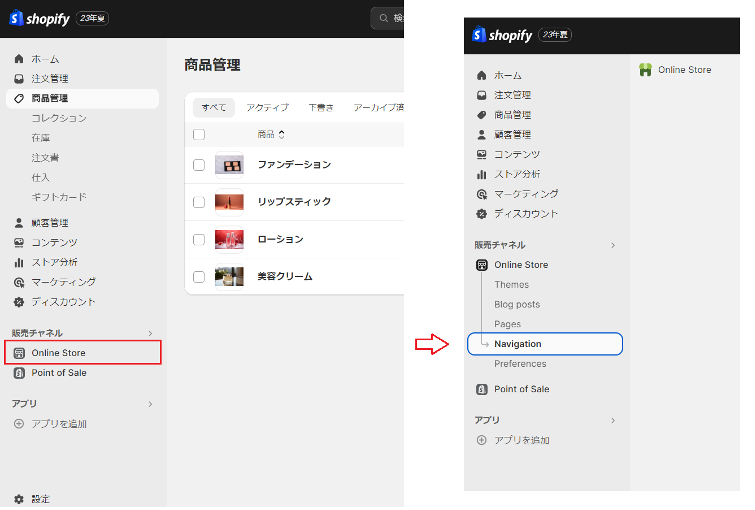Open 在庫 submenu item

(40, 138)
